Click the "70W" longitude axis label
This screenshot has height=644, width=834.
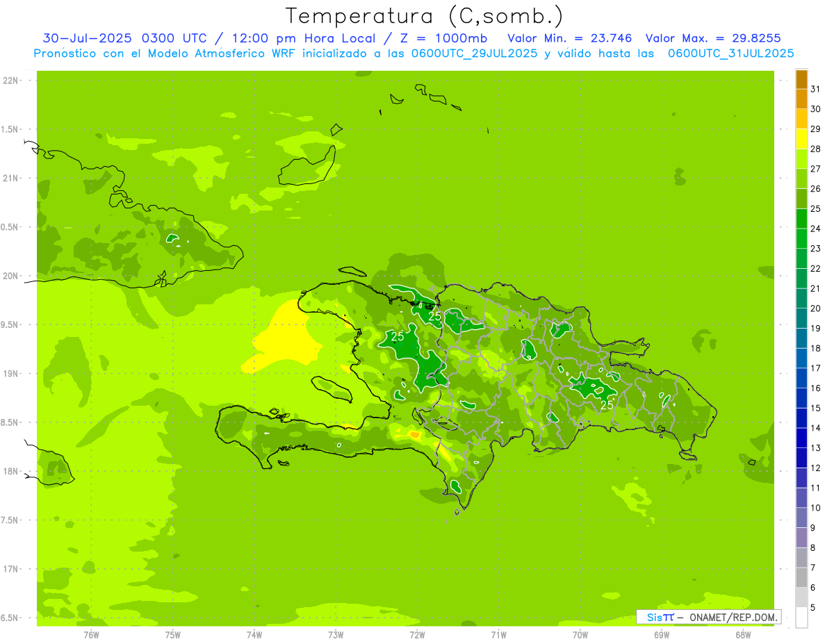coord(580,634)
